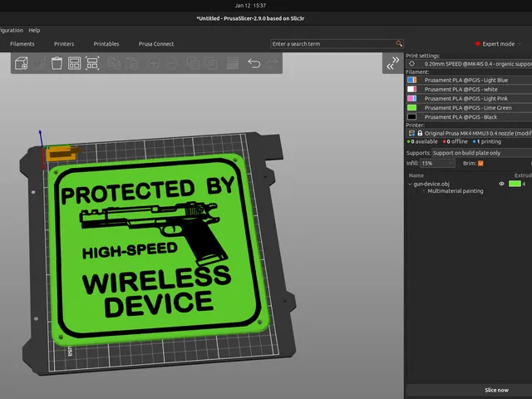The width and height of the screenshot is (532, 399).
Task: Click the gun-device.obj object name
Action: 431,184
